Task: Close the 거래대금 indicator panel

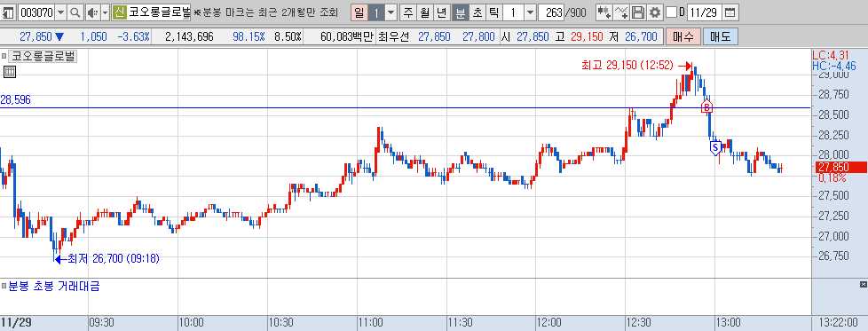Action: click(x=864, y=285)
